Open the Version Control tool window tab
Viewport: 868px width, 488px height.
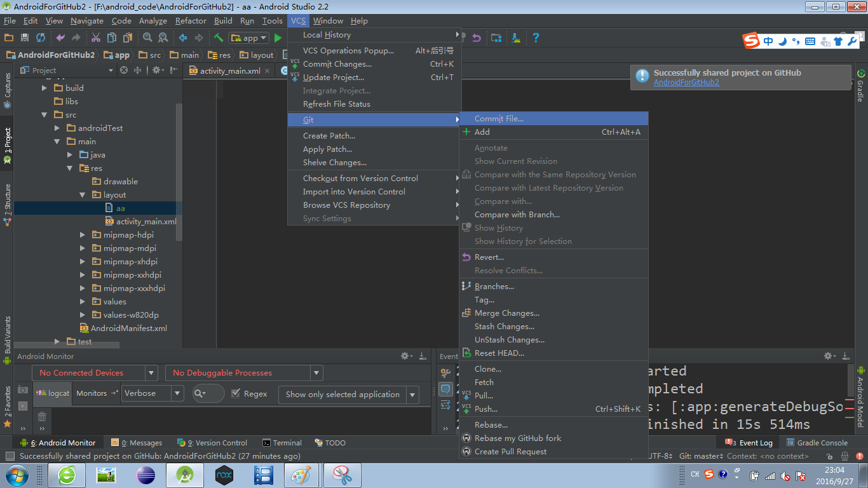pos(212,443)
